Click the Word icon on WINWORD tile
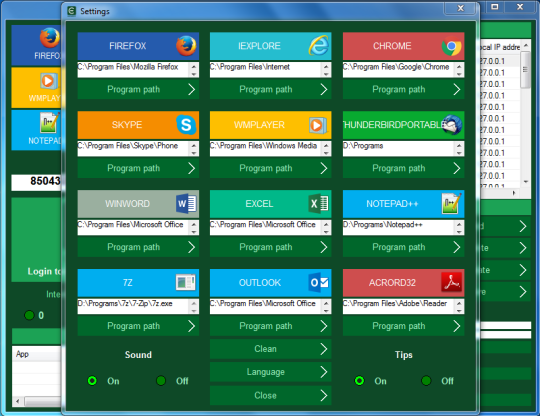The width and height of the screenshot is (540, 416). coord(186,204)
